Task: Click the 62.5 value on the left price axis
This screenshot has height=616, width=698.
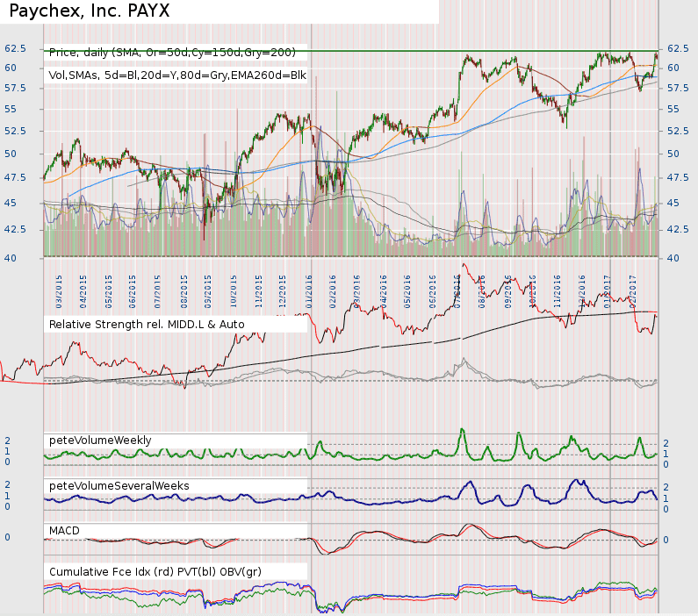Action: 15,48
